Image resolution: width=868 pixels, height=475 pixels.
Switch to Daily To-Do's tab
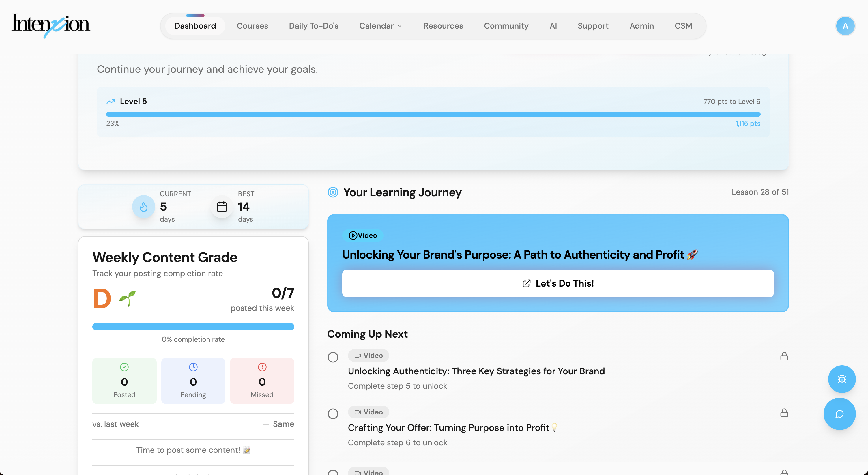point(313,26)
